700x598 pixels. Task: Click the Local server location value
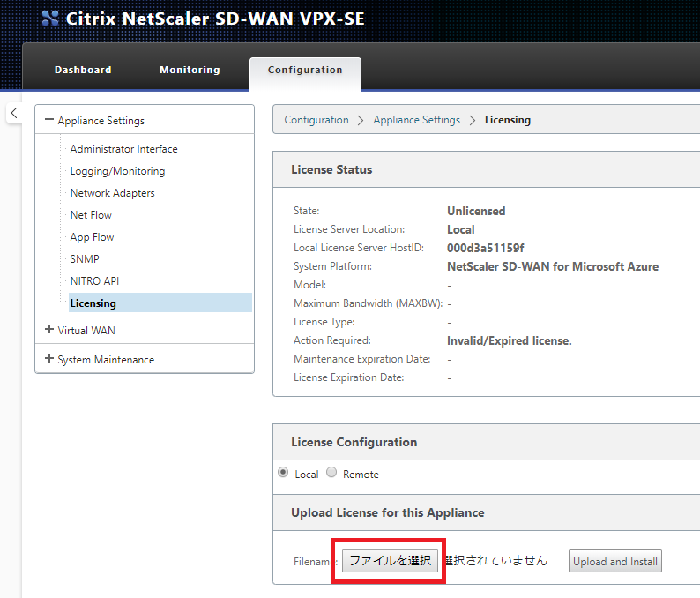[461, 229]
